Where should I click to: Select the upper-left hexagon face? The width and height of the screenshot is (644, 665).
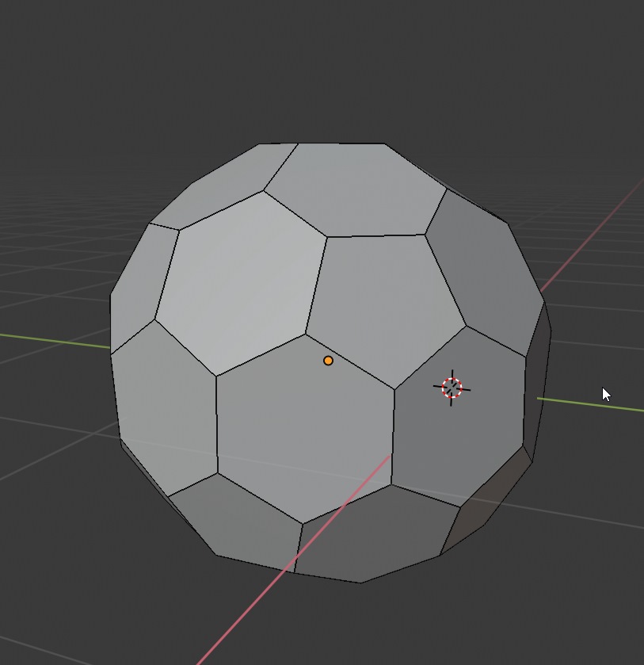tap(238, 269)
